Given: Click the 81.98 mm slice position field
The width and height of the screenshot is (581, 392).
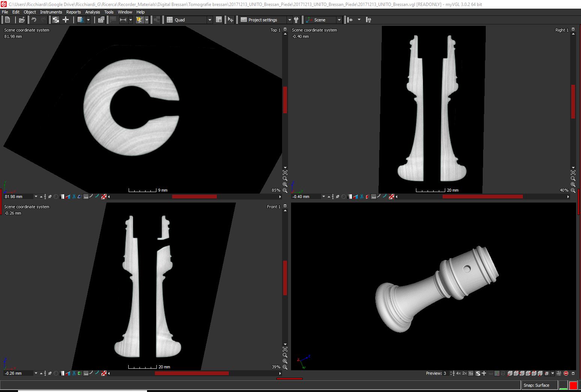Looking at the screenshot, I should [x=18, y=197].
